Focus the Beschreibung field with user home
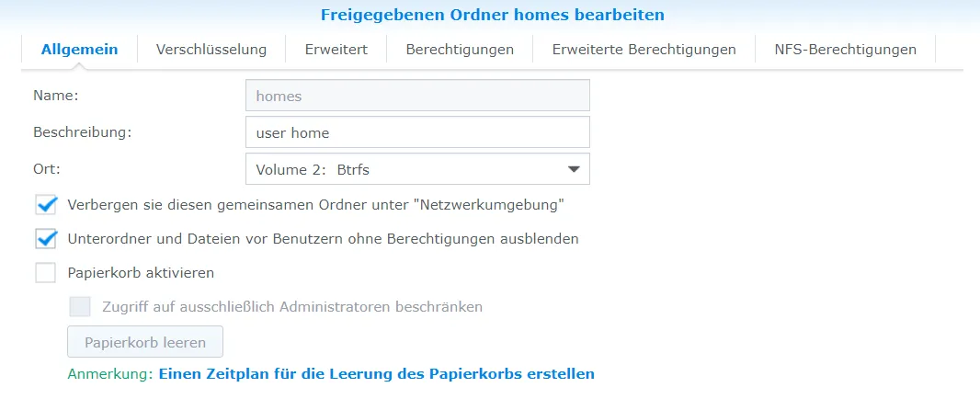The height and width of the screenshot is (399, 980). 417,132
